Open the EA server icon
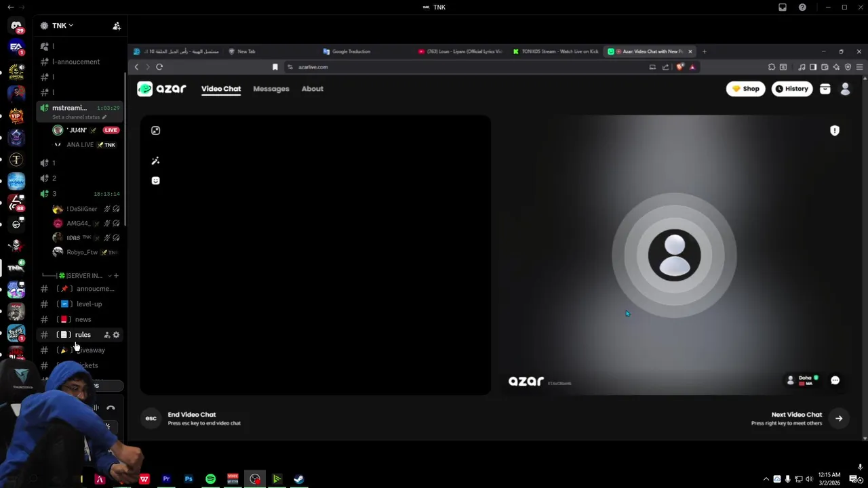 click(16, 47)
